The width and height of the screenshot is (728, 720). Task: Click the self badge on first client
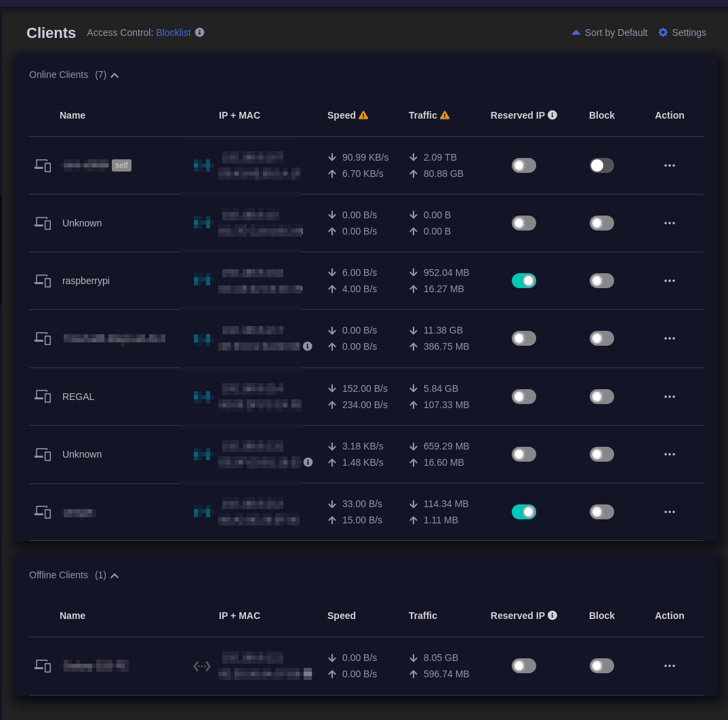[121, 165]
